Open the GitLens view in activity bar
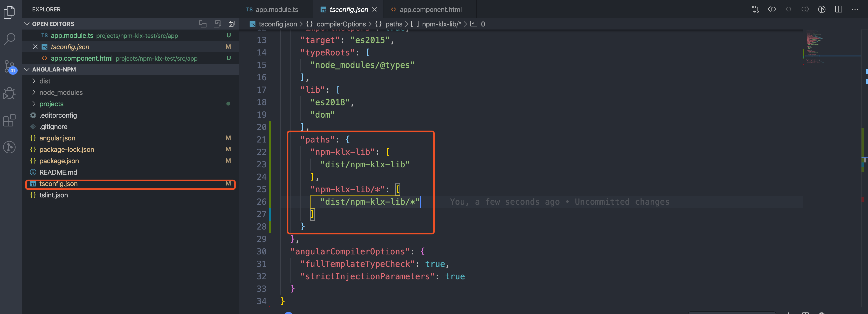This screenshot has width=868, height=314. point(9,147)
